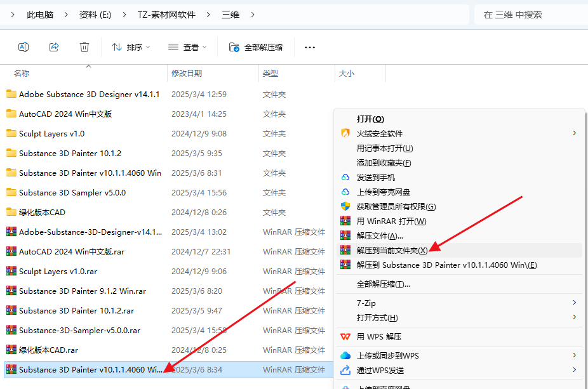Expand the breadcrumb chevron after 此电脑

[66, 15]
